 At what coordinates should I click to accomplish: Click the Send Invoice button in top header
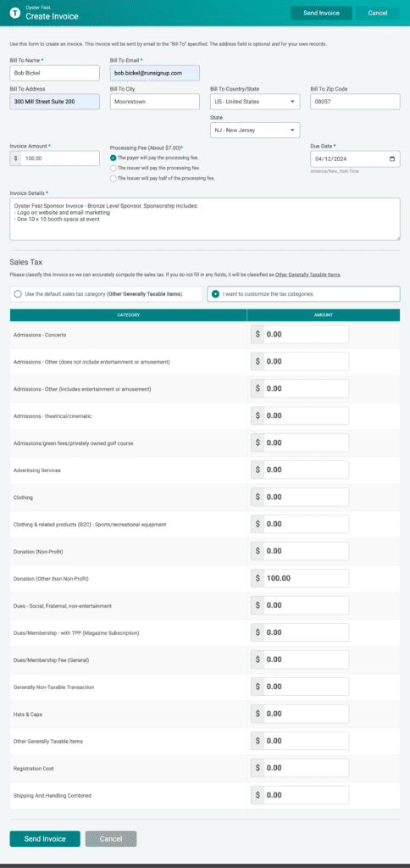321,14
